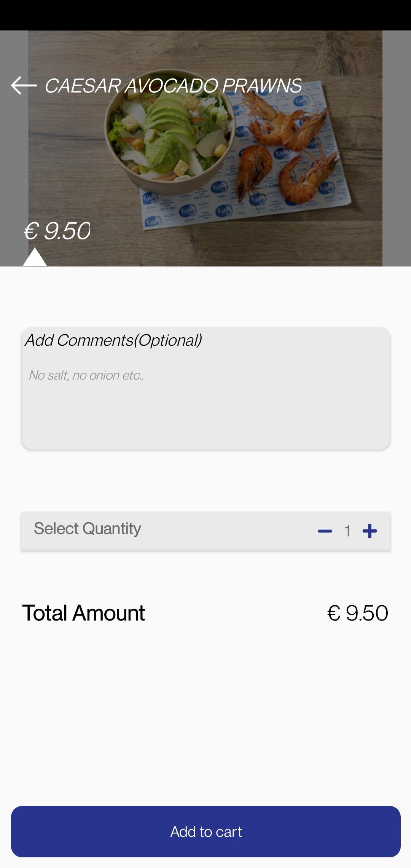Click the 'Total Amount' label
This screenshot has width=411, height=868.
84,613
